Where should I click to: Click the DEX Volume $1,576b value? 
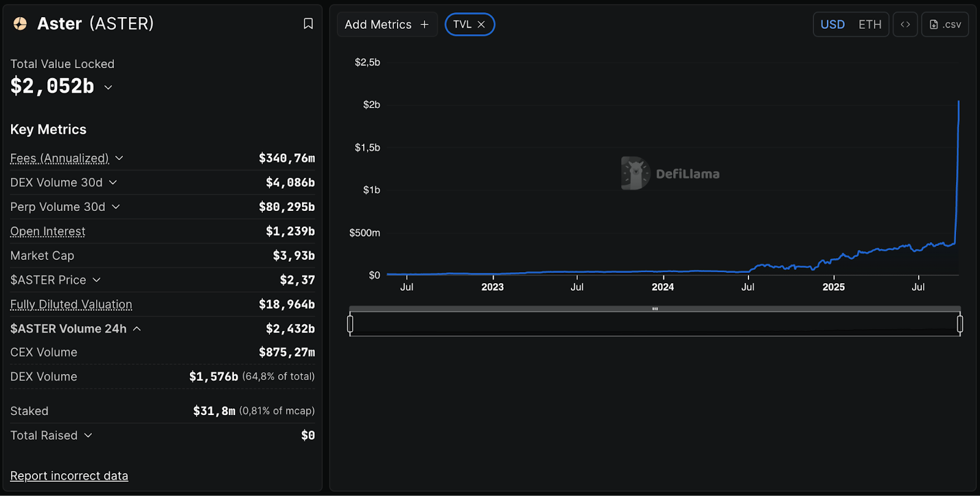(x=214, y=376)
